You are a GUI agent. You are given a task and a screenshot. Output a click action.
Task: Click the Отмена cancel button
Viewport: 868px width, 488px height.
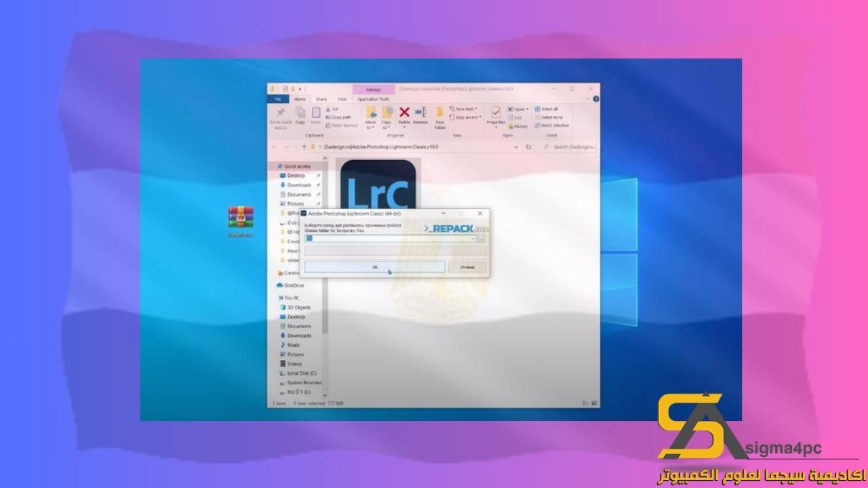click(467, 267)
